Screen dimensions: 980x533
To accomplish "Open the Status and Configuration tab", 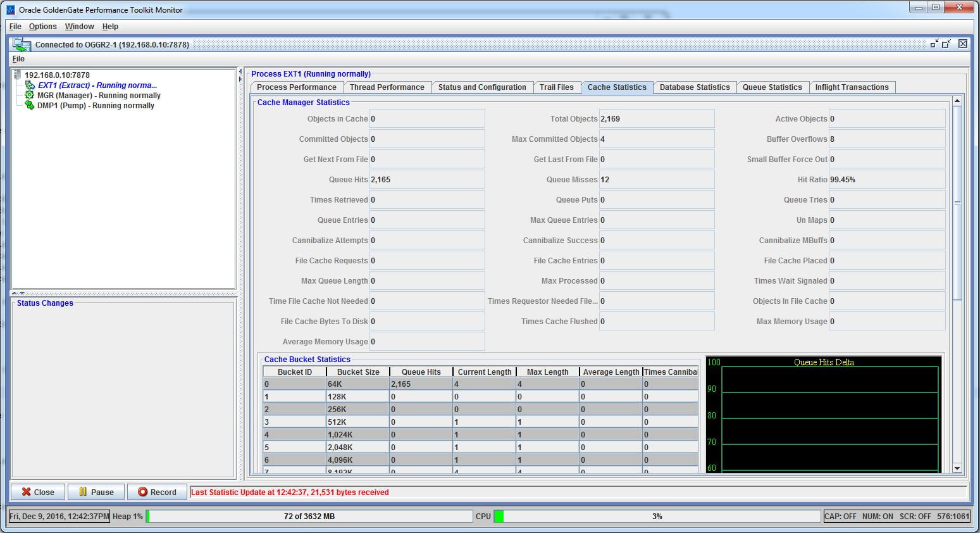I will pyautogui.click(x=482, y=87).
